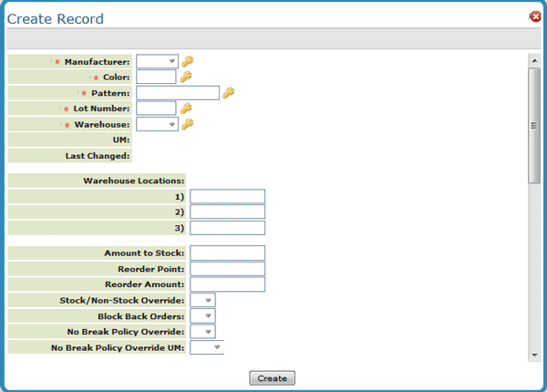Open the key lookup for Lot Number
Image resolution: width=547 pixels, height=392 pixels.
point(186,108)
